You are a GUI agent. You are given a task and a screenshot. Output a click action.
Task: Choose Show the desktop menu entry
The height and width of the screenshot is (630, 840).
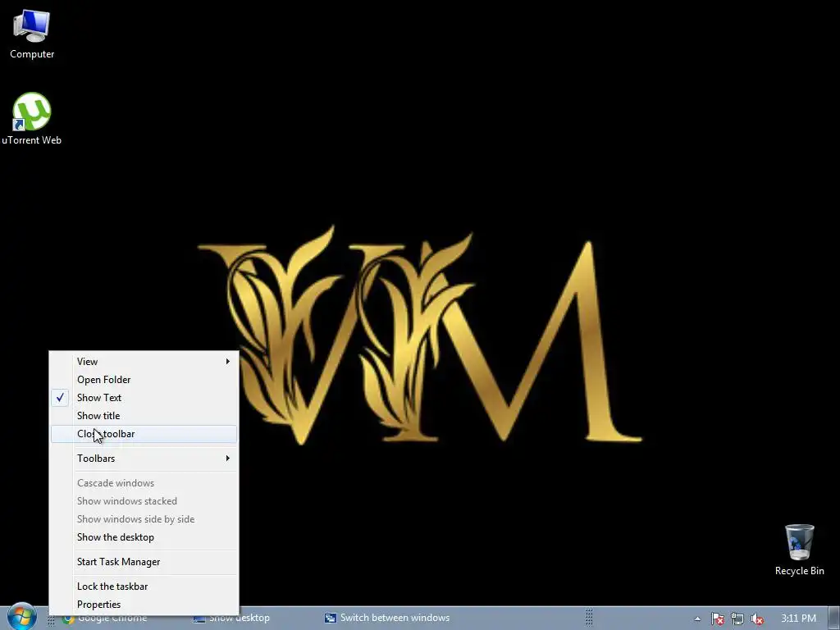point(144,537)
